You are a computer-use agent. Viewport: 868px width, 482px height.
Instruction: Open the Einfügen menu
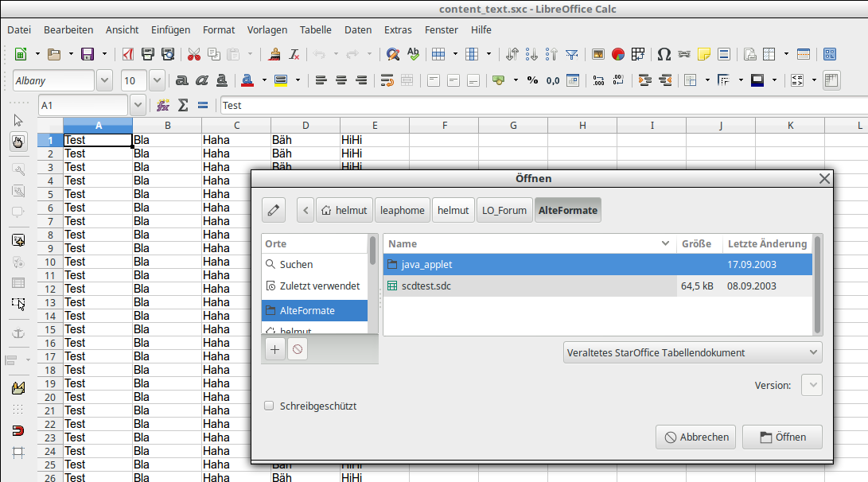tap(170, 29)
